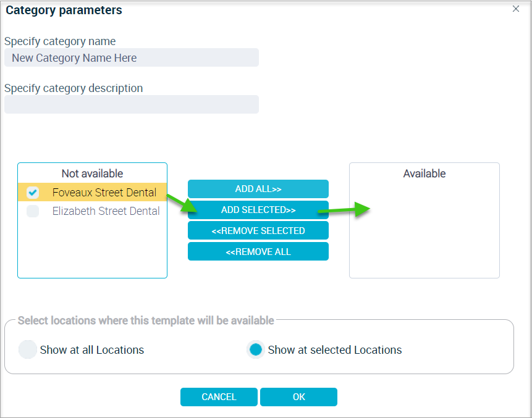Click the Not available list header
The width and height of the screenshot is (532, 418).
92,173
